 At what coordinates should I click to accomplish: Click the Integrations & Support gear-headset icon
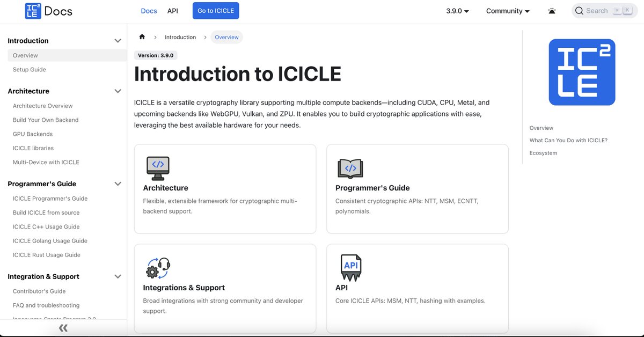(x=158, y=268)
